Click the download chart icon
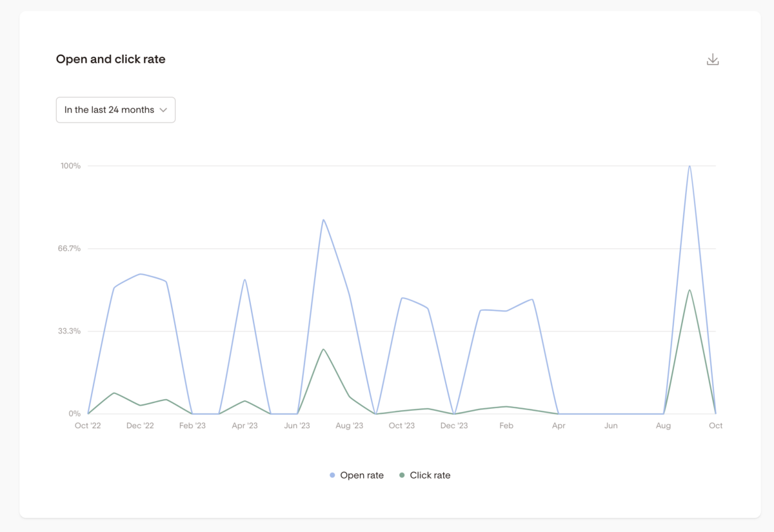 pyautogui.click(x=713, y=60)
